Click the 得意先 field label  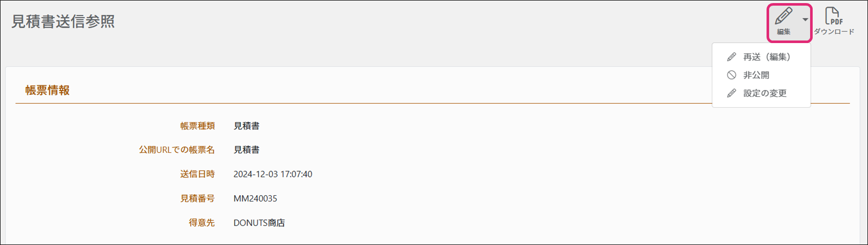tap(201, 223)
